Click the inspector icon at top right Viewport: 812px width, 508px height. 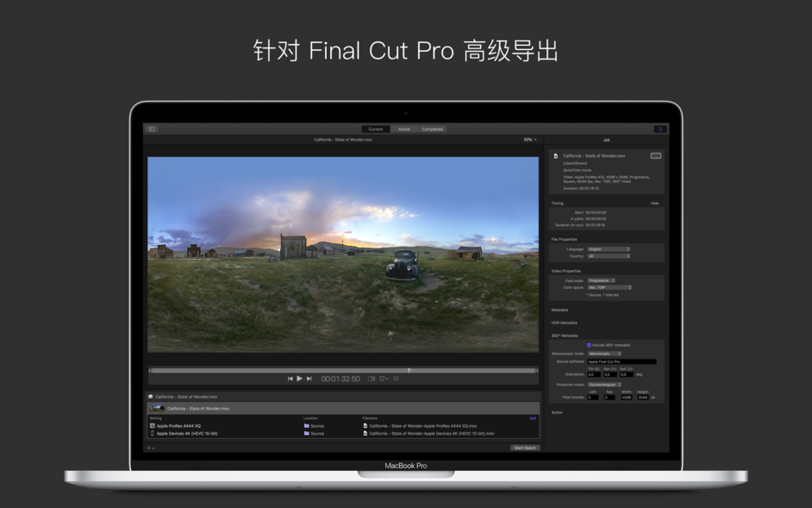pyautogui.click(x=659, y=129)
